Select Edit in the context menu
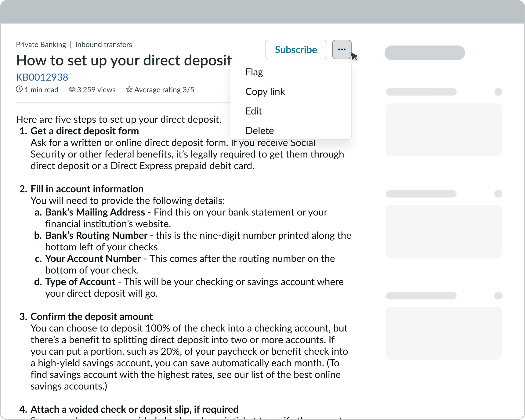The width and height of the screenshot is (525, 420). pos(254,111)
